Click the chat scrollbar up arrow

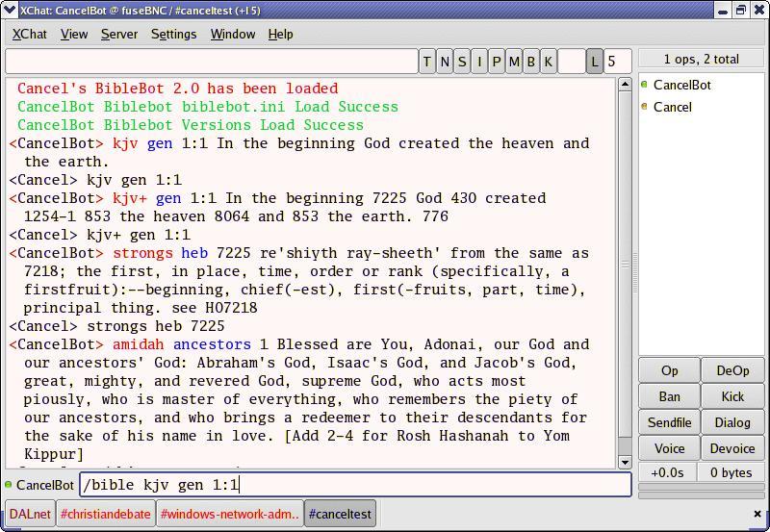(625, 84)
